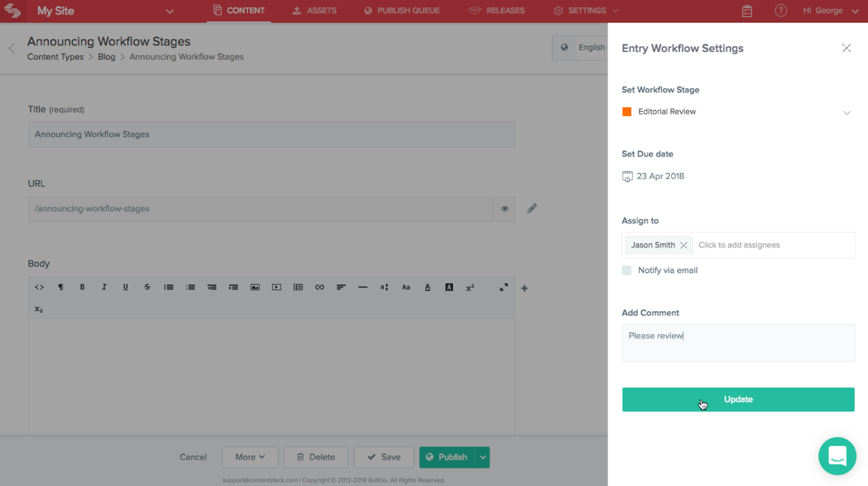Expand Workflow Stage dropdown chevron
The image size is (868, 486).
(847, 113)
